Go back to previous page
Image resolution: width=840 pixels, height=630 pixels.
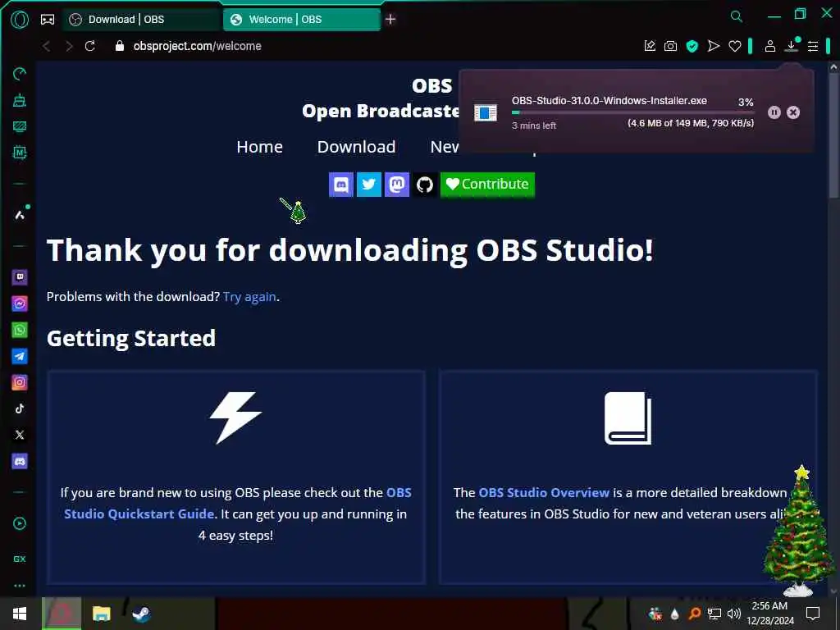pos(47,46)
